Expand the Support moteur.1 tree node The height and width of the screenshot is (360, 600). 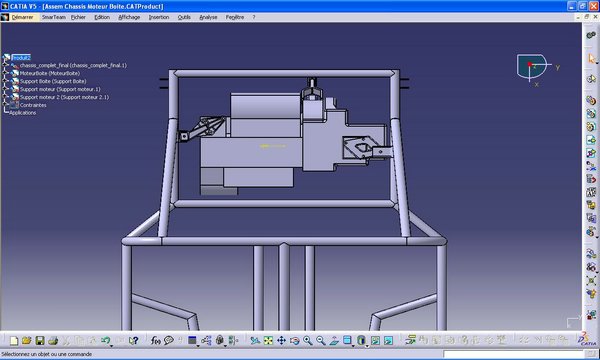coord(5,89)
